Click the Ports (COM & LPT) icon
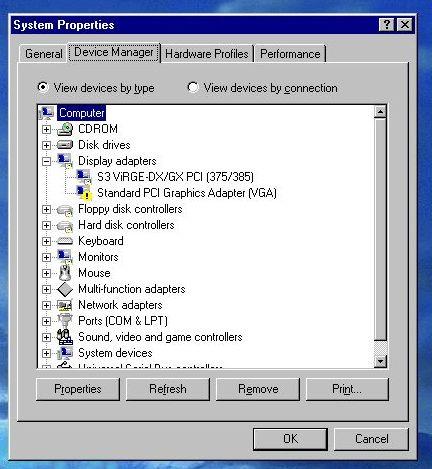The height and width of the screenshot is (469, 432). pos(65,321)
